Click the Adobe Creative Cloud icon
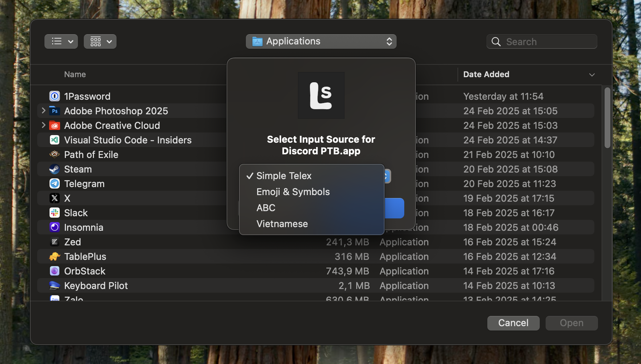 pos(55,126)
